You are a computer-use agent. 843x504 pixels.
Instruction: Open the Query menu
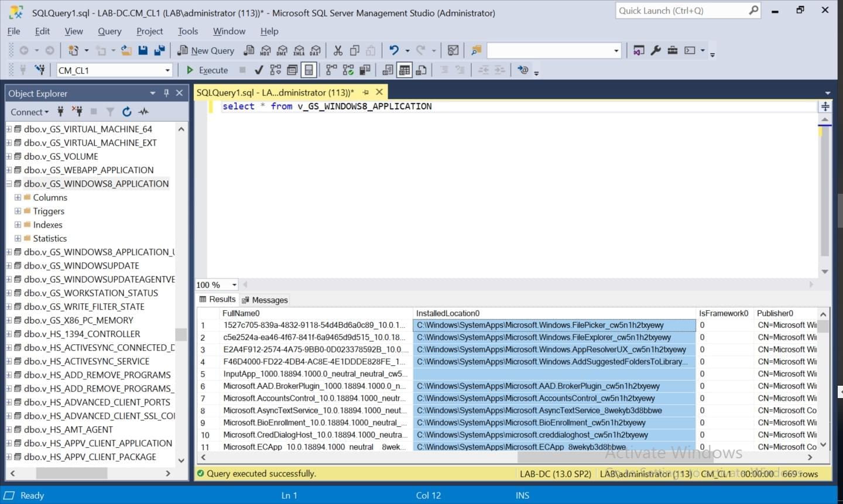click(x=109, y=31)
